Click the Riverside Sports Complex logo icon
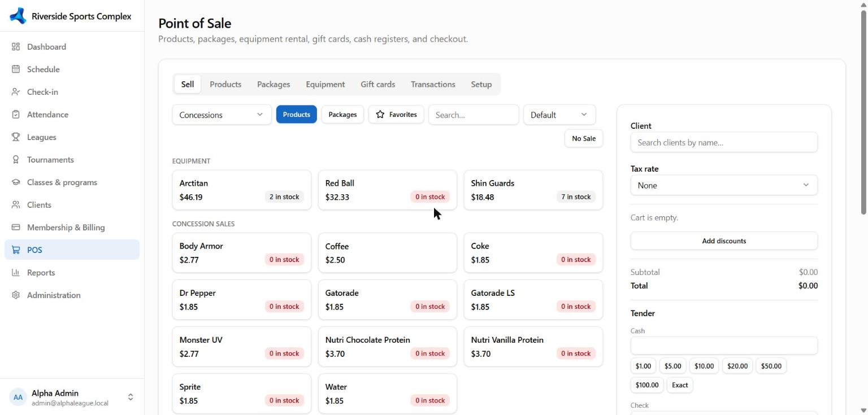 pos(18,16)
